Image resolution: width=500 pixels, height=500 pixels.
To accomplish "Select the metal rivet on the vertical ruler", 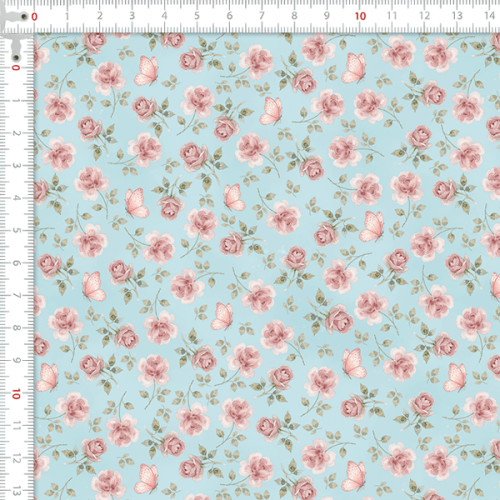I will click(15, 58).
